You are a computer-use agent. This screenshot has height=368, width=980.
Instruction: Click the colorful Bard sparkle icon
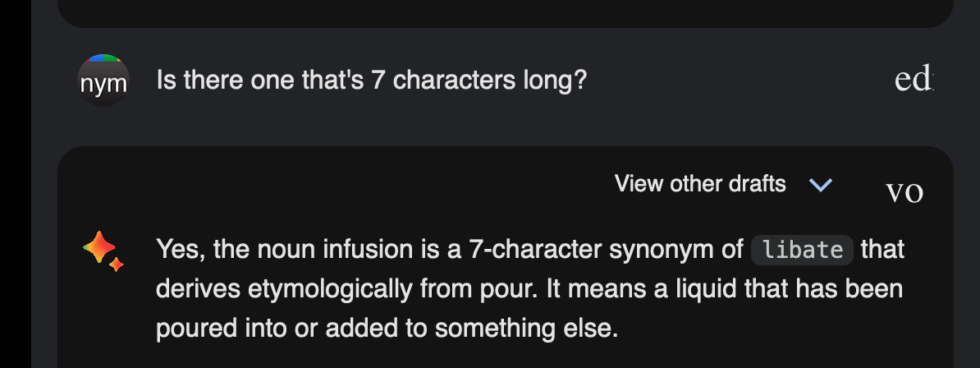click(103, 251)
